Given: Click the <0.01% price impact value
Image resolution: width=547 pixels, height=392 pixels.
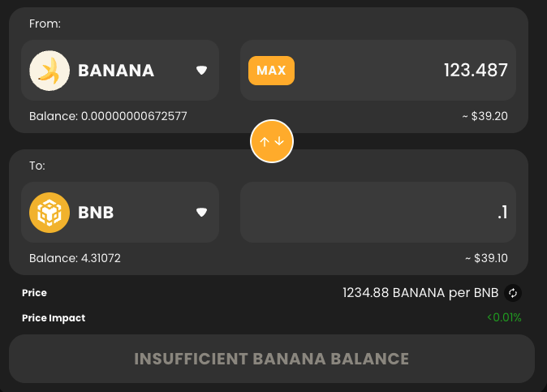Looking at the screenshot, I should point(505,317).
